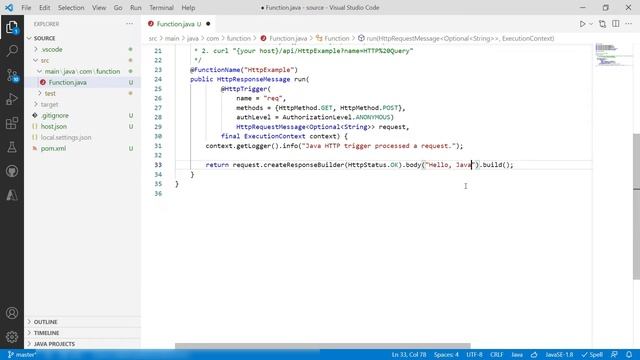
Task: Click the horizontal editor scrollbar
Action: click(322, 346)
